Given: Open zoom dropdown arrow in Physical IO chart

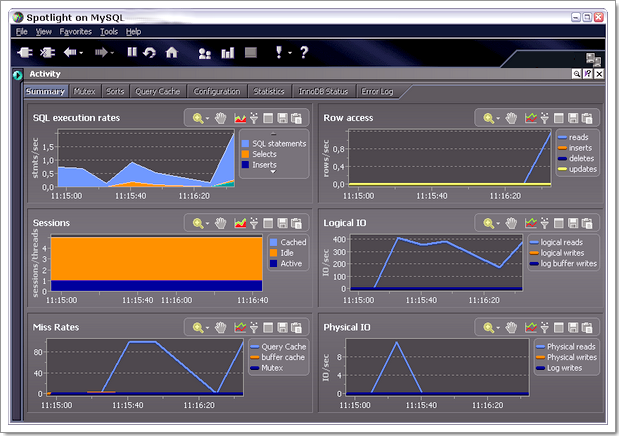Looking at the screenshot, I should (x=498, y=328).
